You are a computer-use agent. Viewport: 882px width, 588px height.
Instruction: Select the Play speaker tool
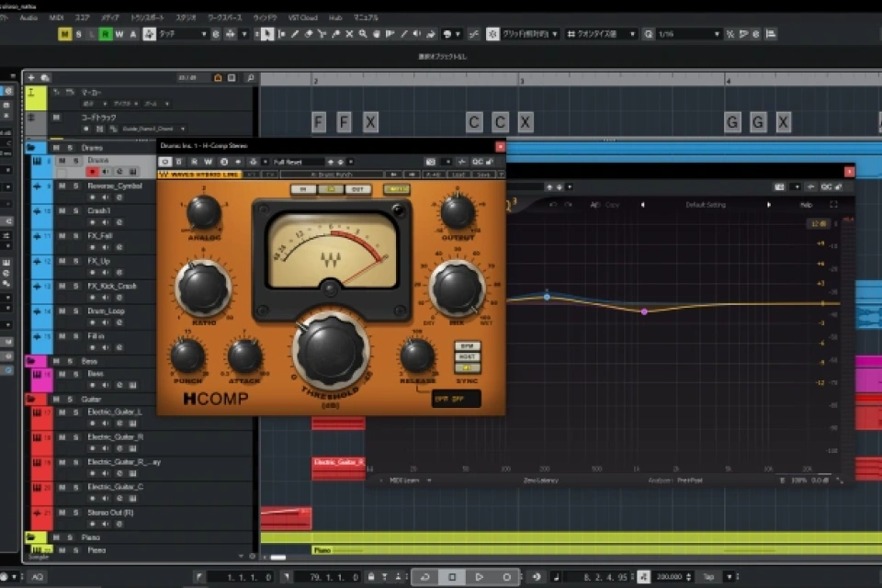[x=417, y=34]
